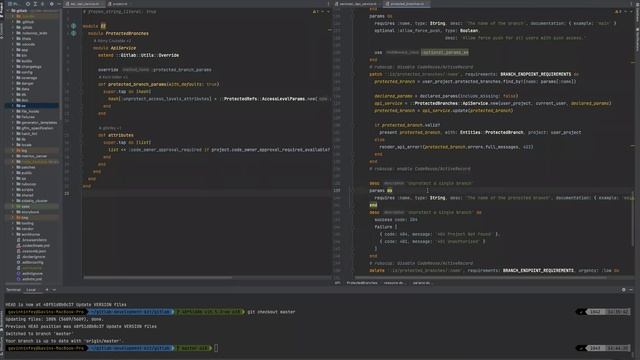Expand the ee folder
Viewport: 640px width, 360px height.
click(13, 106)
